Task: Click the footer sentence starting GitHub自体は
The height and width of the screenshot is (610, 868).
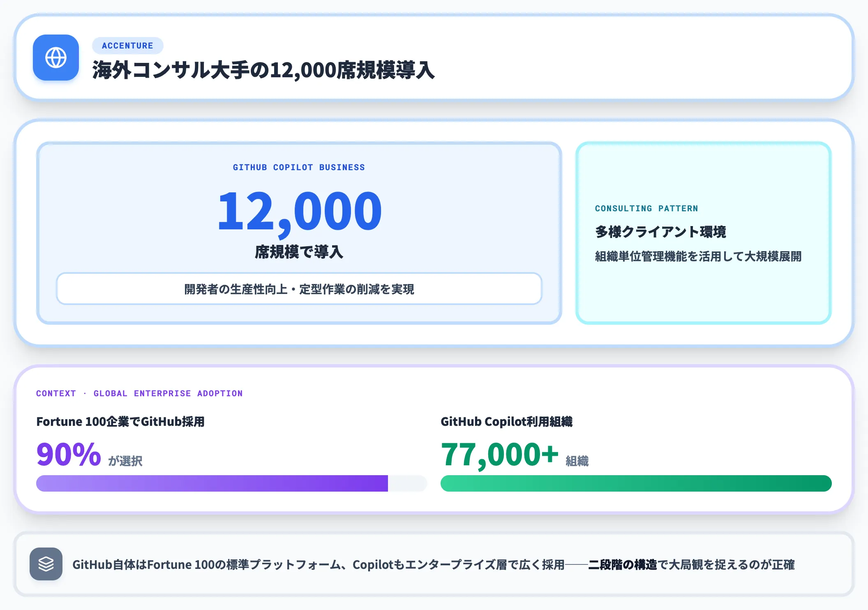Action: pyautogui.click(x=434, y=564)
